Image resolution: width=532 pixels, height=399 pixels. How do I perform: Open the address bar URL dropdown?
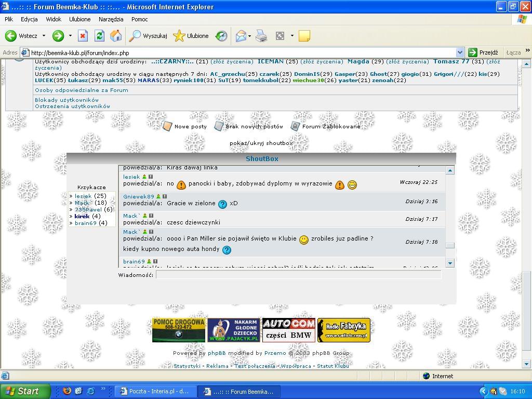[x=460, y=52]
